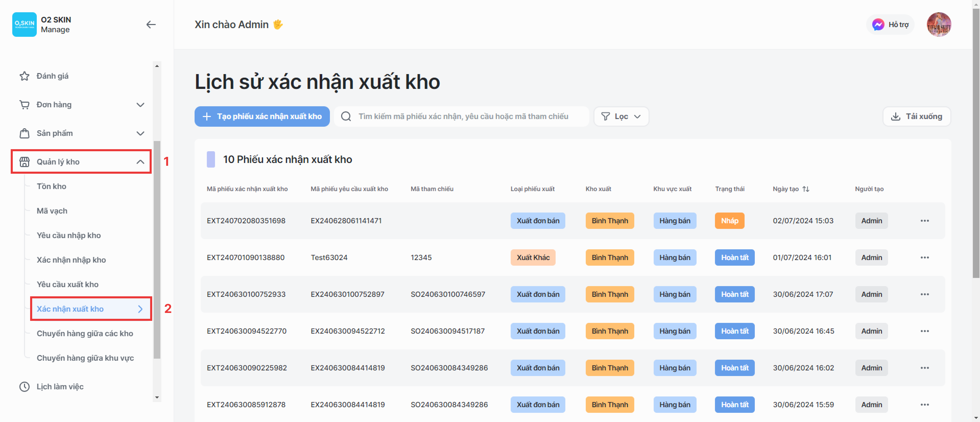Collapse sidebar with the back arrow icon
Viewport: 980px width, 422px height.
pyautogui.click(x=151, y=25)
